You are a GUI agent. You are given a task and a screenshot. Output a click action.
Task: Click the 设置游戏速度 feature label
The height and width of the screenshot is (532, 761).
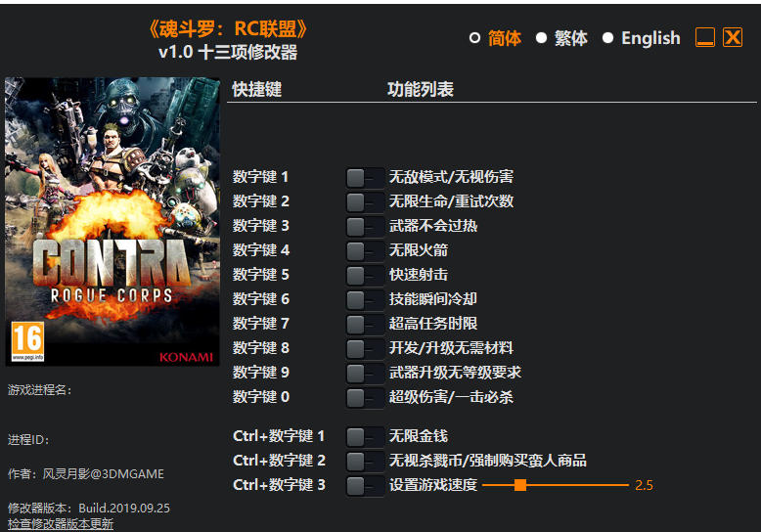(433, 484)
